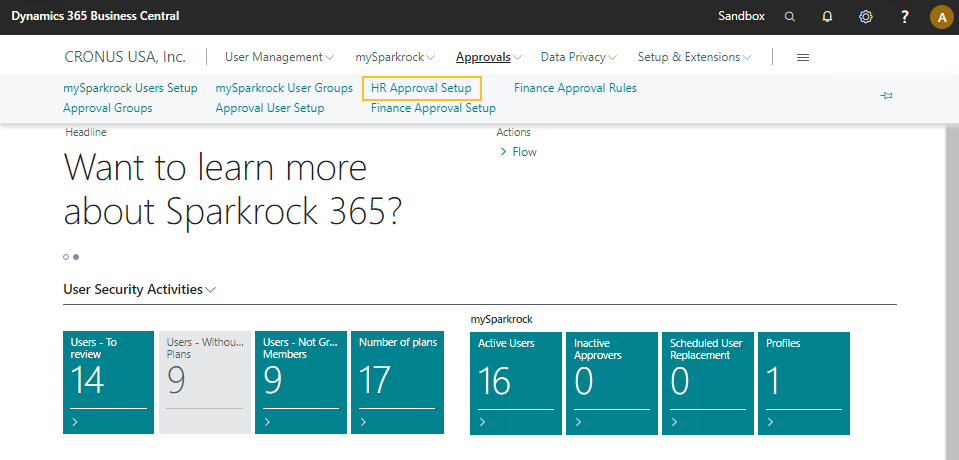959x460 pixels.
Task: Click the Flow action link
Action: point(524,152)
